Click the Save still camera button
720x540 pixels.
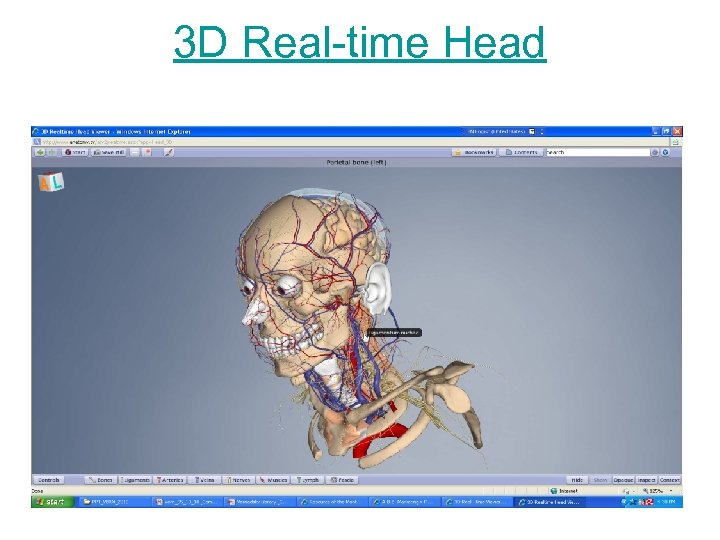point(109,152)
